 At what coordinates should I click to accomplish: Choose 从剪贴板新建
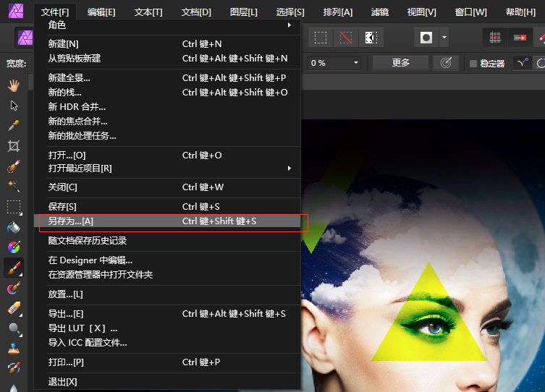[167, 59]
